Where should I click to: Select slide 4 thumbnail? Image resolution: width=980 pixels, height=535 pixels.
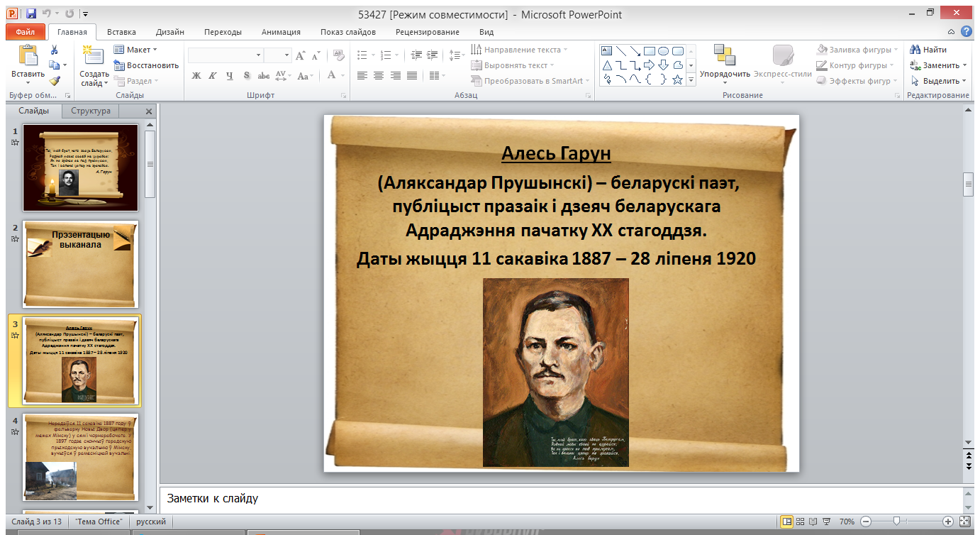80,457
